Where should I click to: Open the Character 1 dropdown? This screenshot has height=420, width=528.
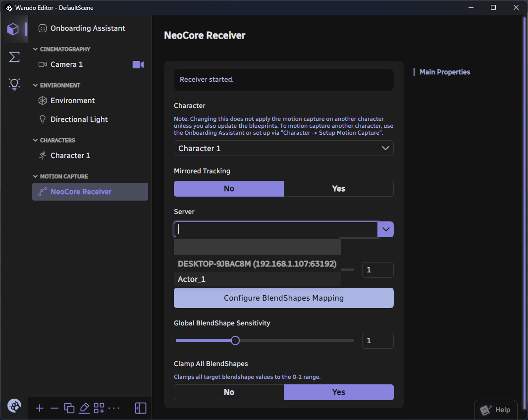point(283,148)
